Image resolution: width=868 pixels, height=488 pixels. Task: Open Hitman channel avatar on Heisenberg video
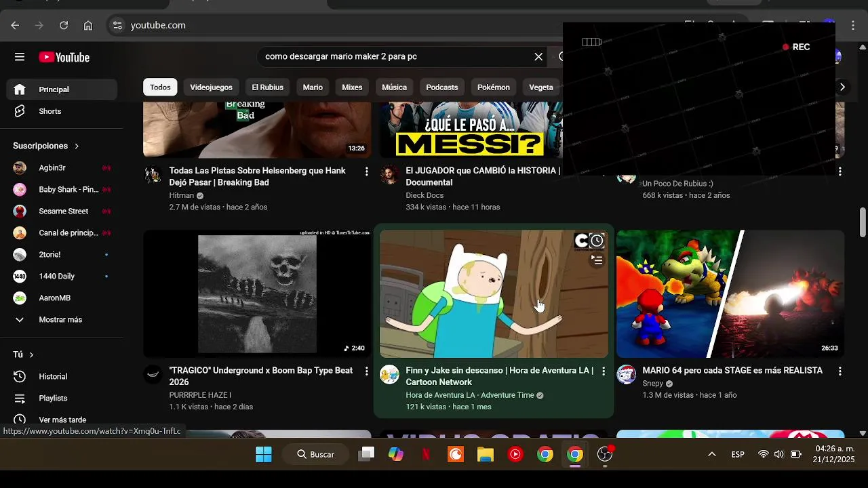coord(153,175)
